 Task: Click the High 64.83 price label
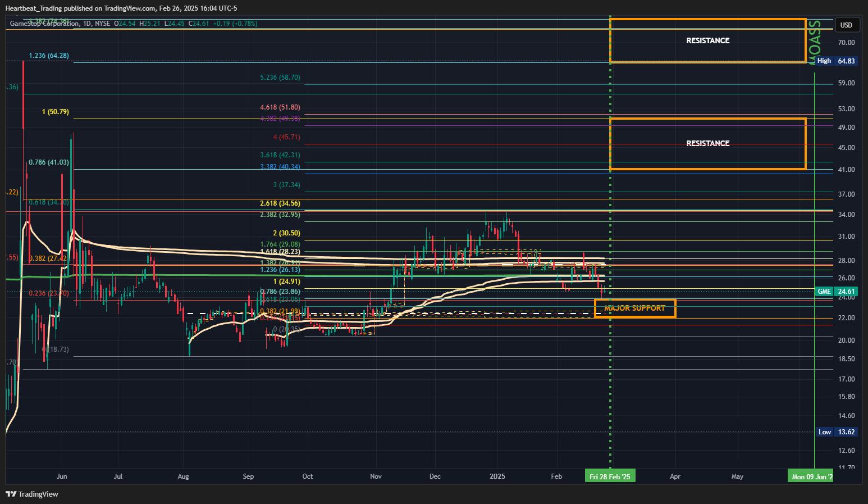836,61
